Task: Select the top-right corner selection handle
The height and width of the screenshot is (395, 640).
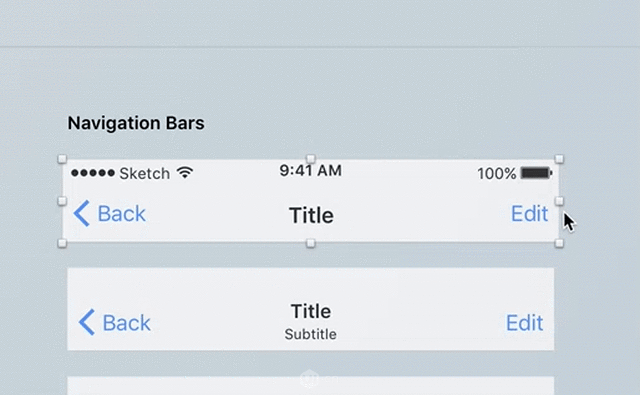Action: (559, 159)
